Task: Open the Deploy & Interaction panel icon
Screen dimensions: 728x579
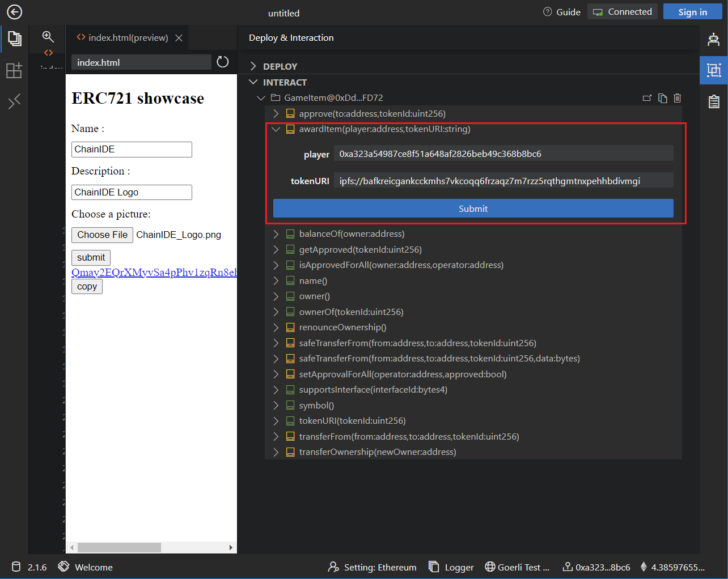Action: (x=713, y=70)
